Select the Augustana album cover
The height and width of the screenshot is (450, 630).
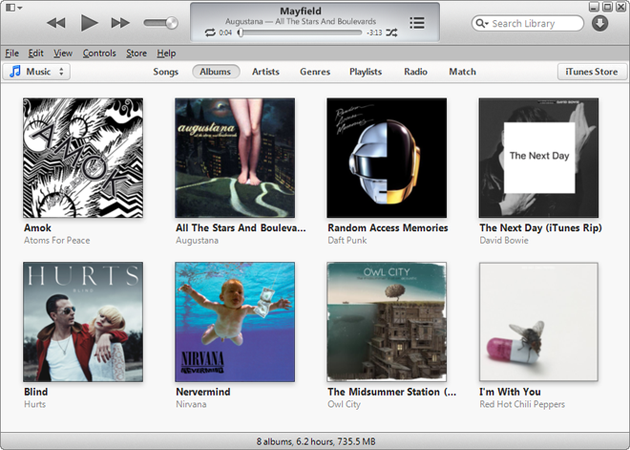[235, 158]
